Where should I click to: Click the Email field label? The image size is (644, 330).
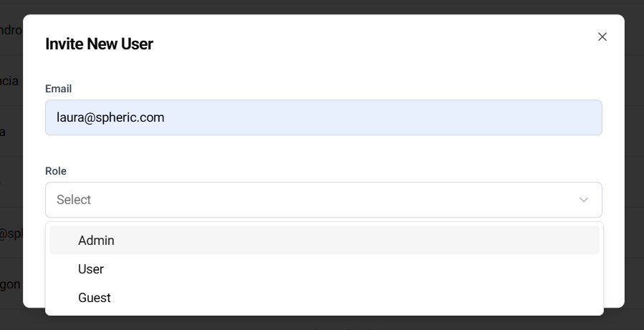(58, 89)
